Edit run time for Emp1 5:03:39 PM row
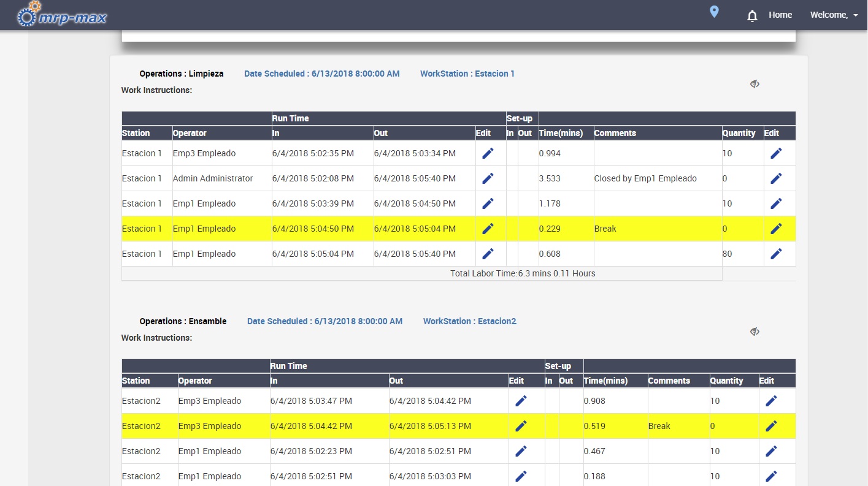Image resolution: width=868 pixels, height=486 pixels. click(x=488, y=203)
